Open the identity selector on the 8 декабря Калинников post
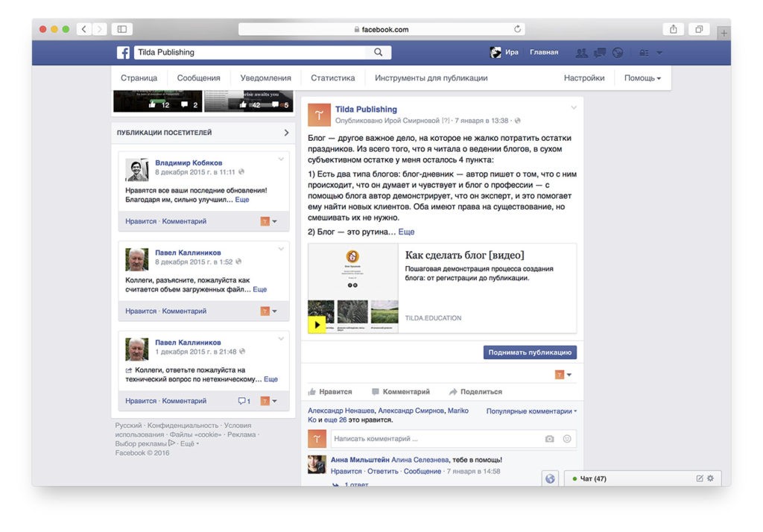The width and height of the screenshot is (763, 532). click(268, 311)
